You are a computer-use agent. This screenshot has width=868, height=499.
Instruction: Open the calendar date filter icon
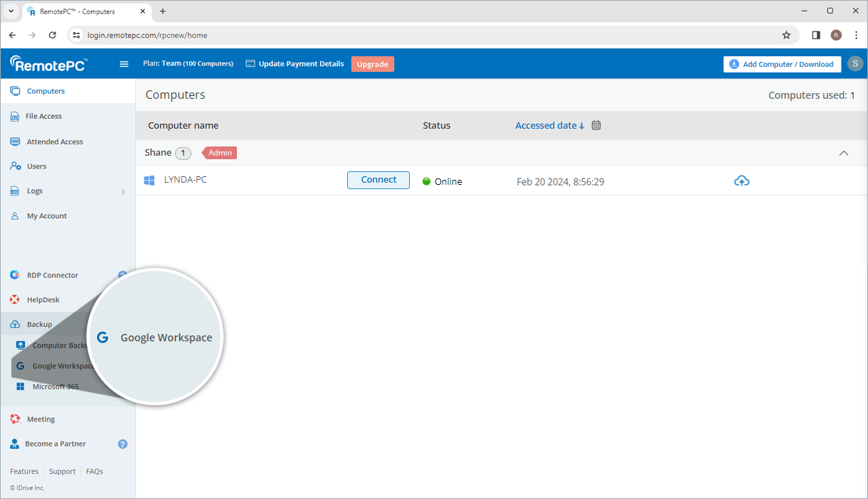tap(596, 125)
